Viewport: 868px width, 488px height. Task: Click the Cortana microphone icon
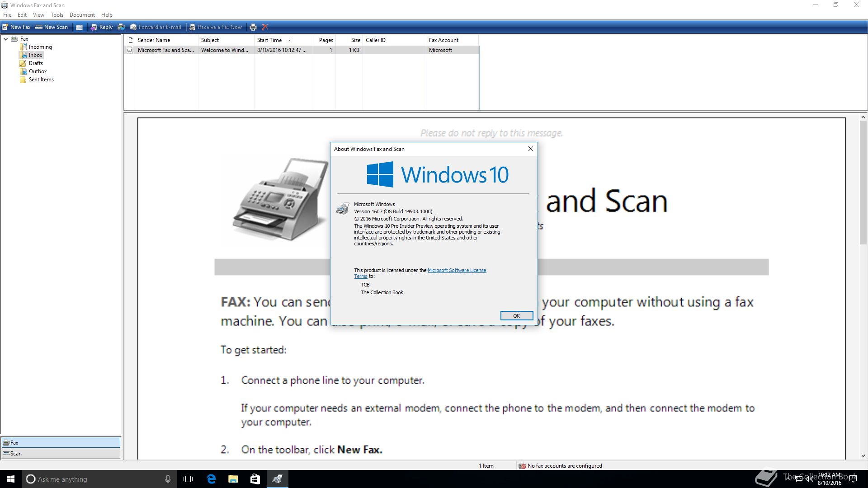(168, 479)
